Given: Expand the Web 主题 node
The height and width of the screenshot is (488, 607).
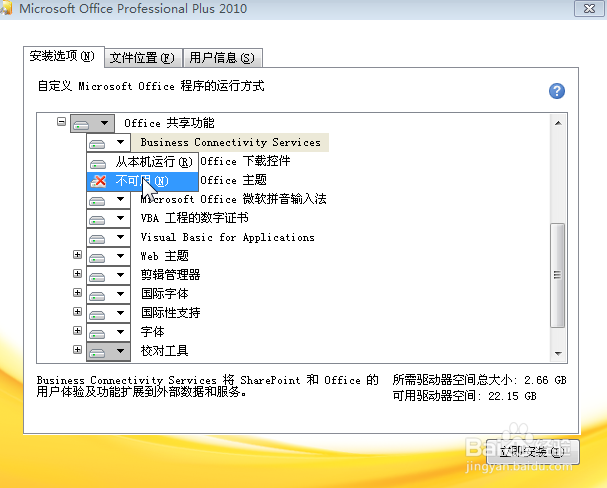Looking at the screenshot, I should (x=77, y=255).
